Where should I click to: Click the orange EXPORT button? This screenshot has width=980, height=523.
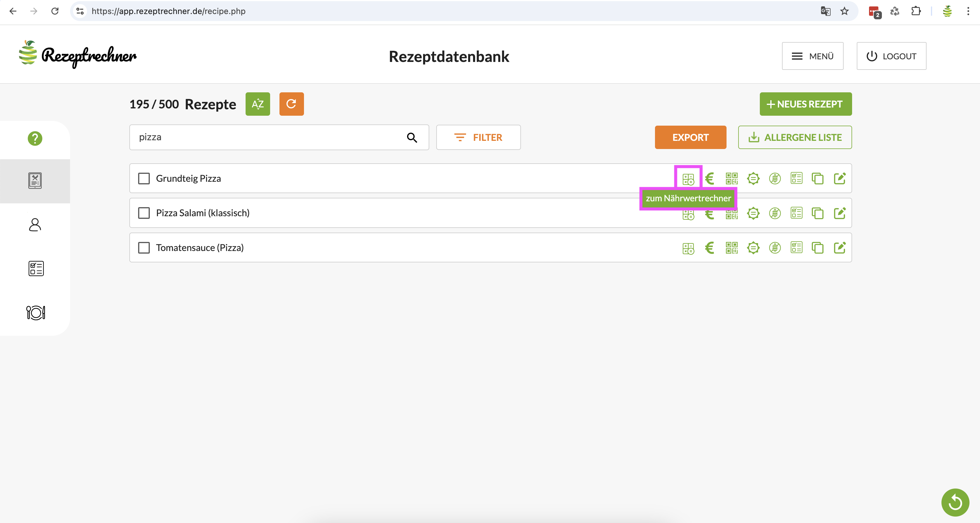click(691, 137)
